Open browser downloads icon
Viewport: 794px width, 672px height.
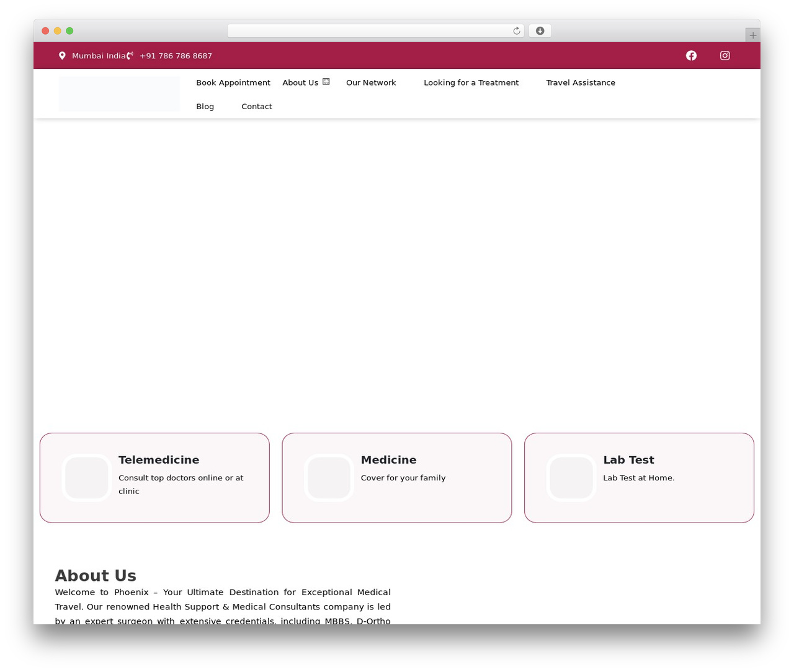(x=540, y=31)
